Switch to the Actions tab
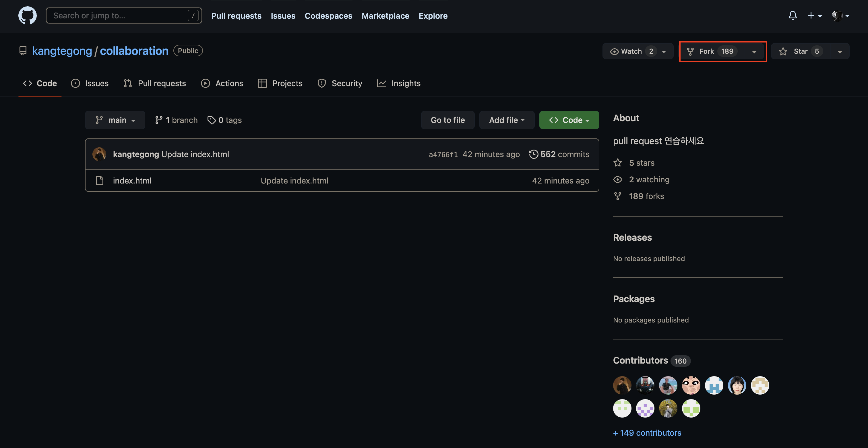Screen dimensions: 868x448 [222, 83]
